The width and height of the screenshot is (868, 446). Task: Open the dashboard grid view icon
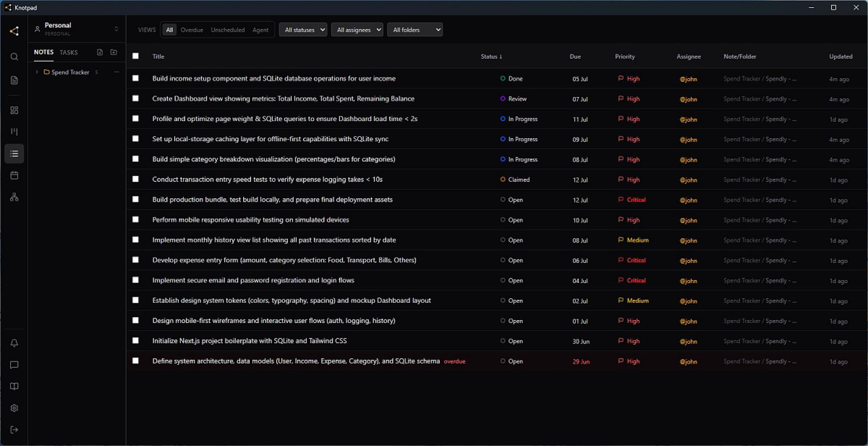[14, 111]
